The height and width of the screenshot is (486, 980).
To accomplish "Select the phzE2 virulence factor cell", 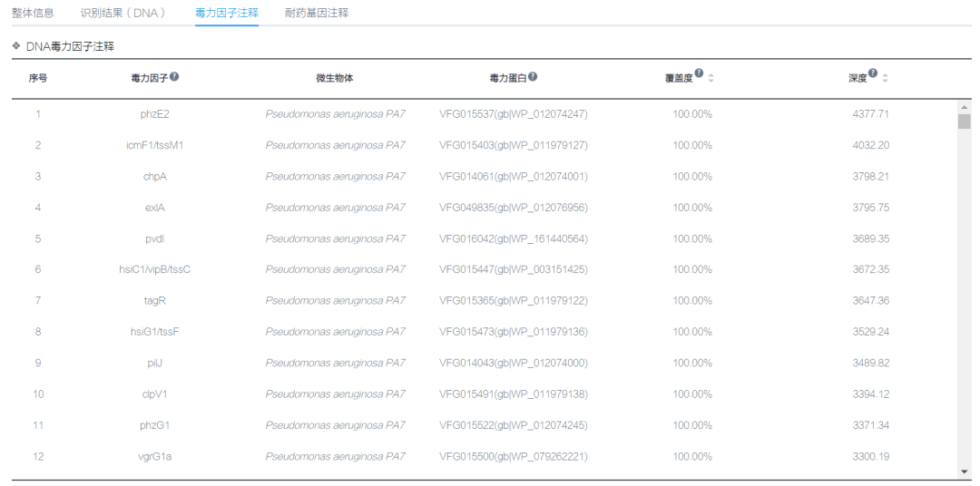I will 154,114.
